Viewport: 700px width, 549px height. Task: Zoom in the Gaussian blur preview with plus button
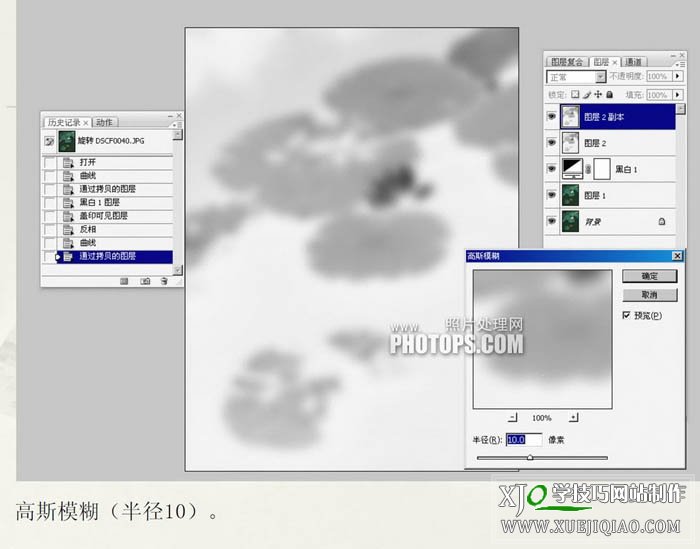click(574, 417)
